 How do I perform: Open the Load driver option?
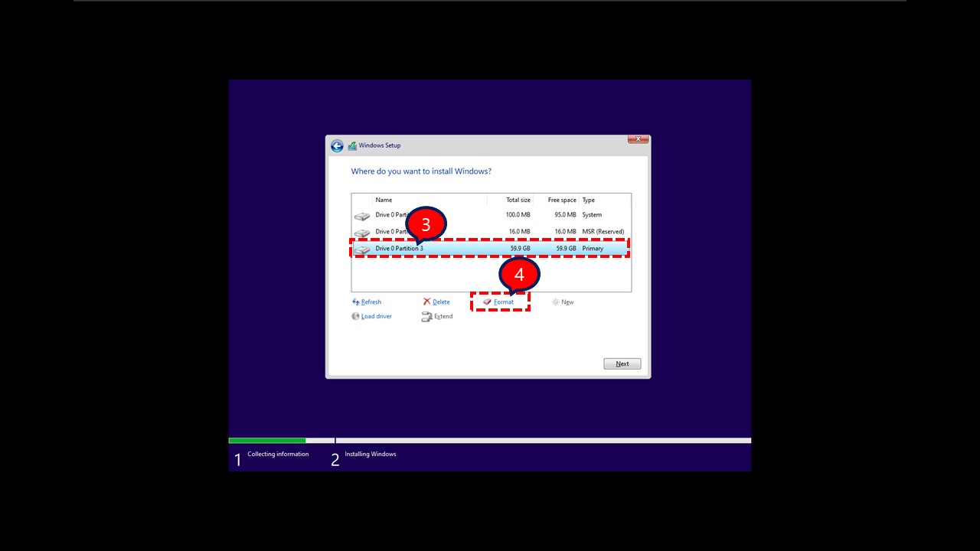(x=371, y=316)
